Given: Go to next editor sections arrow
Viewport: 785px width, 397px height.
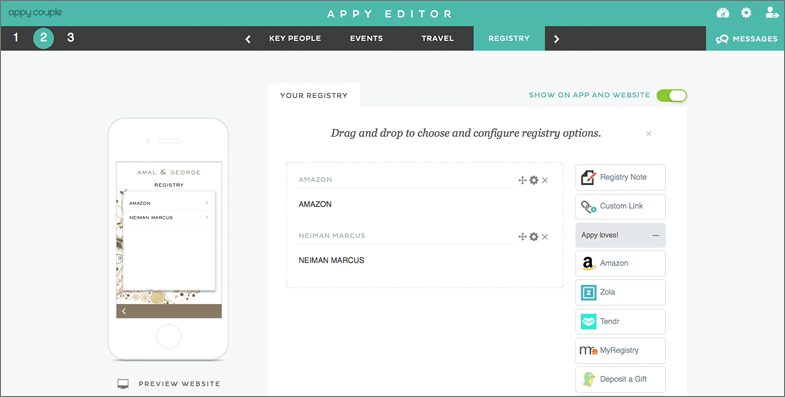Looking at the screenshot, I should [x=556, y=39].
